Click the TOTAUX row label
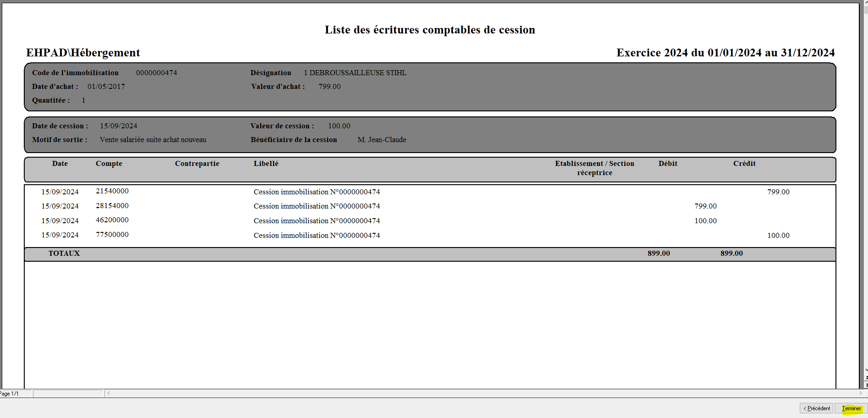Image resolution: width=868 pixels, height=418 pixels. click(64, 253)
